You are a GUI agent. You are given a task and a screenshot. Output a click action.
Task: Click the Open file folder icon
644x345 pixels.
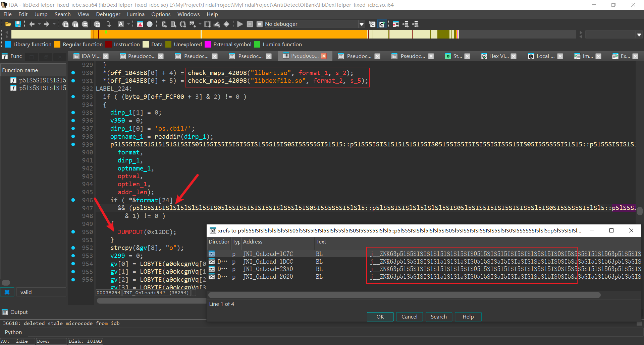pos(8,24)
